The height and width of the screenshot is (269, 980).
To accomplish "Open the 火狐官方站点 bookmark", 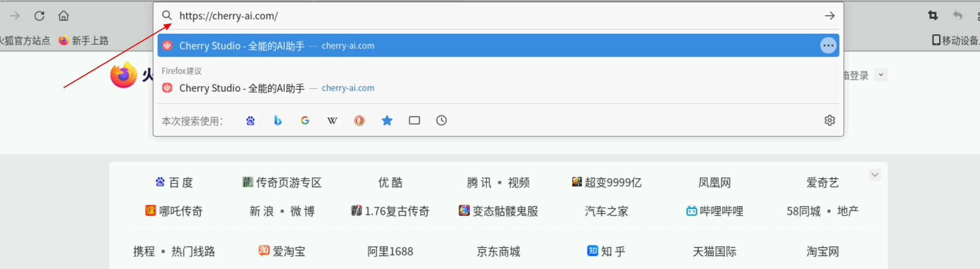I will 25,40.
